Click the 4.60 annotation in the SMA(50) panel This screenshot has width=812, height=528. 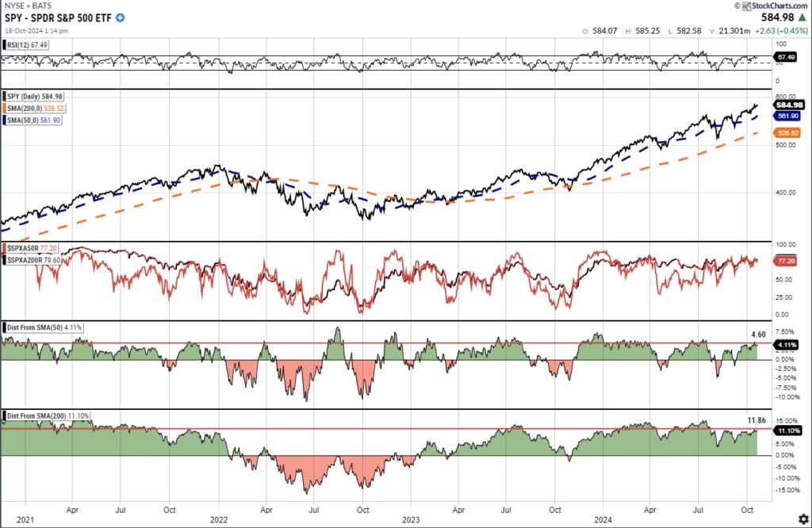(758, 335)
